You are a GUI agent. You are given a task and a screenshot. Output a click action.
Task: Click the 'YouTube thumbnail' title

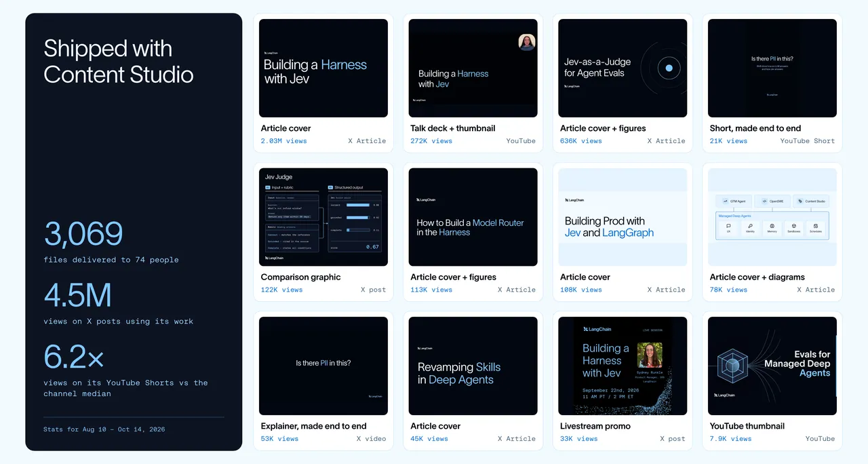coord(747,426)
